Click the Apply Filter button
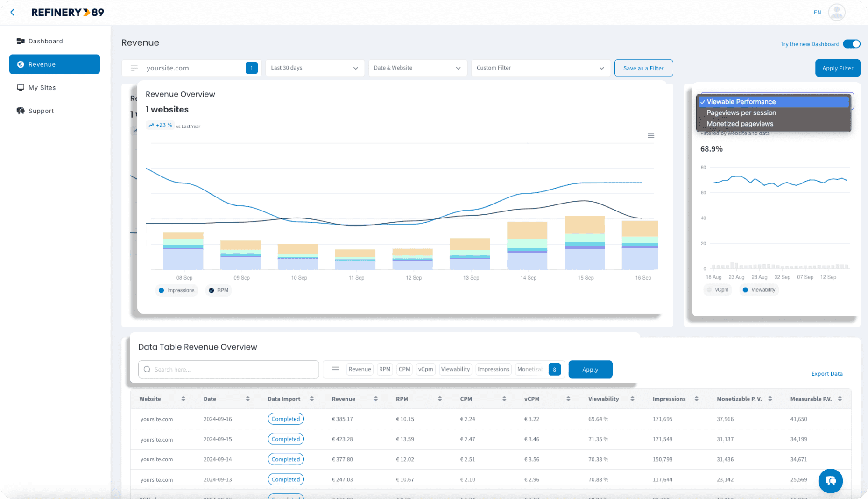868x499 pixels. click(838, 68)
